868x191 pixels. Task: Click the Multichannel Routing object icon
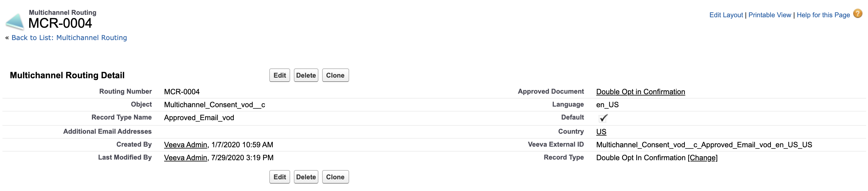[x=15, y=22]
